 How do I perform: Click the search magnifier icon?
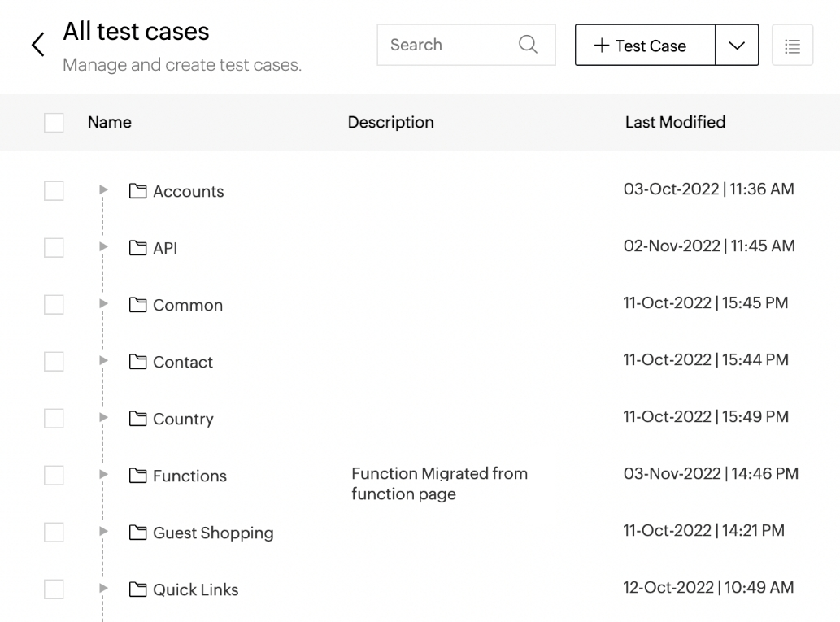(x=528, y=45)
